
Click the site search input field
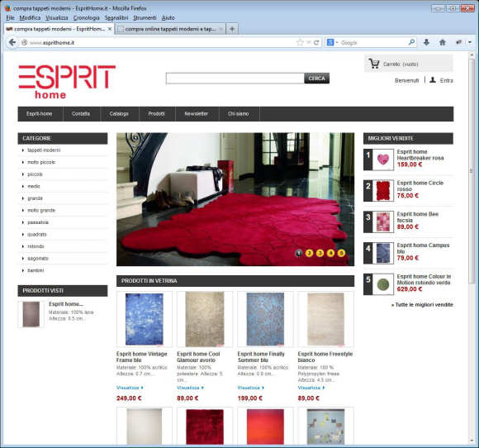point(235,79)
